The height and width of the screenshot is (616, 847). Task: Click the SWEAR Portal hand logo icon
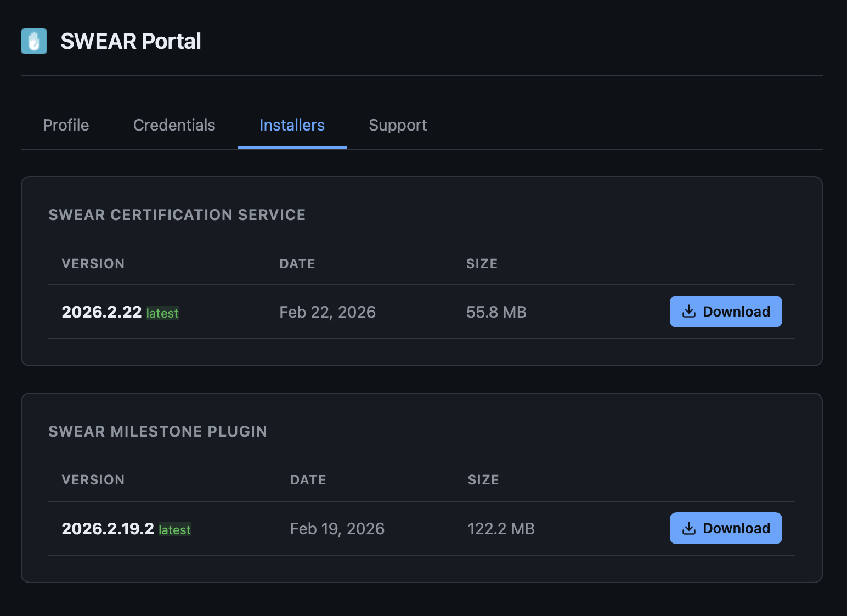34,41
